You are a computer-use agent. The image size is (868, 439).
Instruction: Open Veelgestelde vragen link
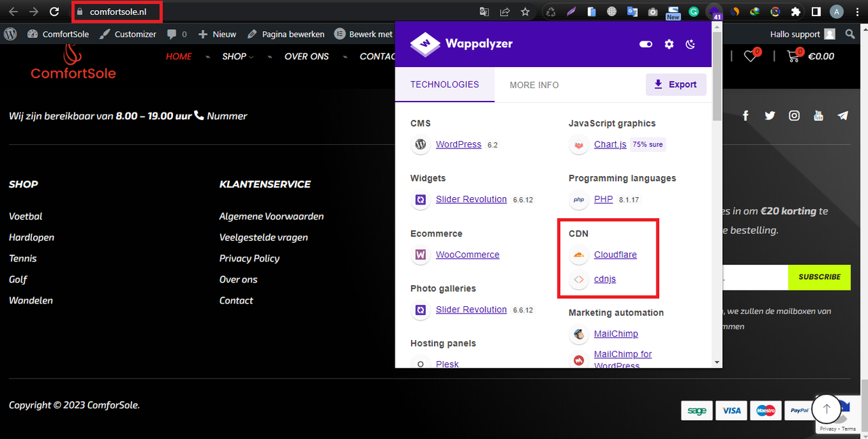coord(264,237)
